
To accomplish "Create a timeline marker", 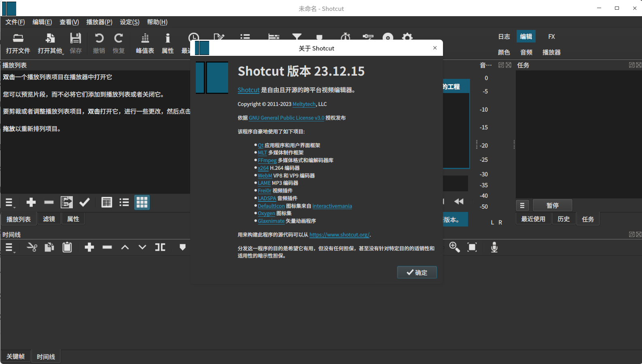I will pos(182,247).
